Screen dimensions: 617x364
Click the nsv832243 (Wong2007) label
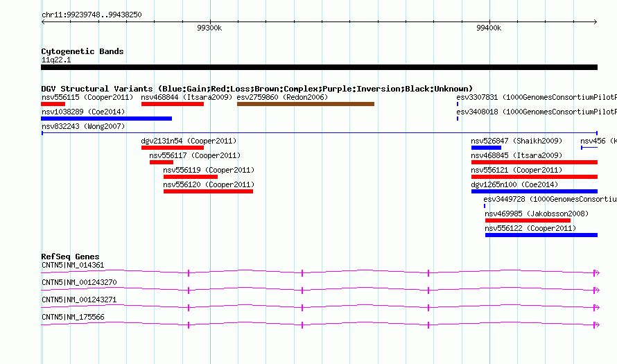coord(83,126)
